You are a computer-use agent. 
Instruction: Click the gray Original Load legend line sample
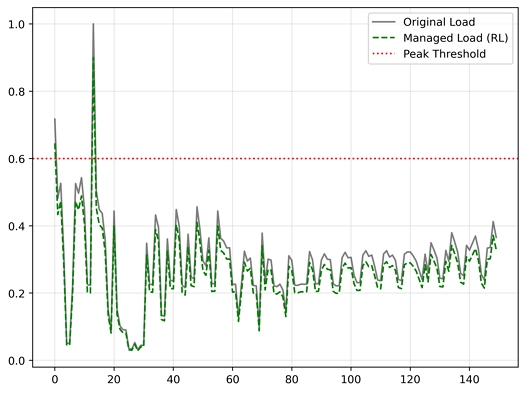(384, 22)
